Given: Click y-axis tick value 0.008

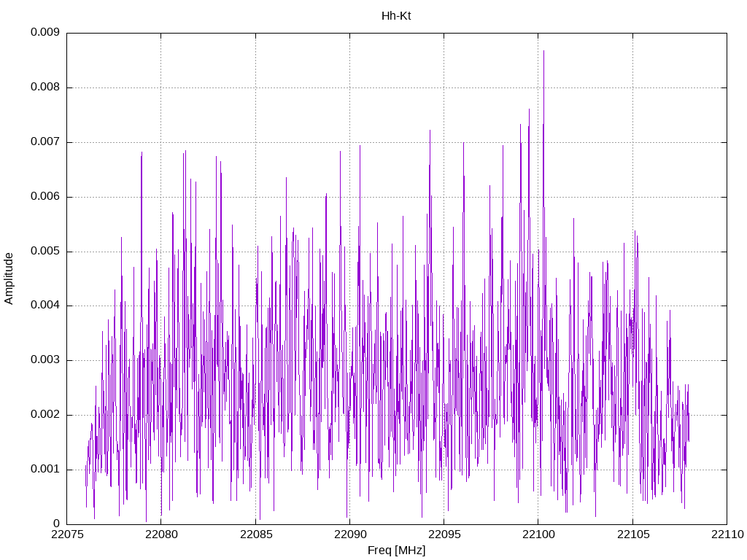Looking at the screenshot, I should [x=44, y=87].
